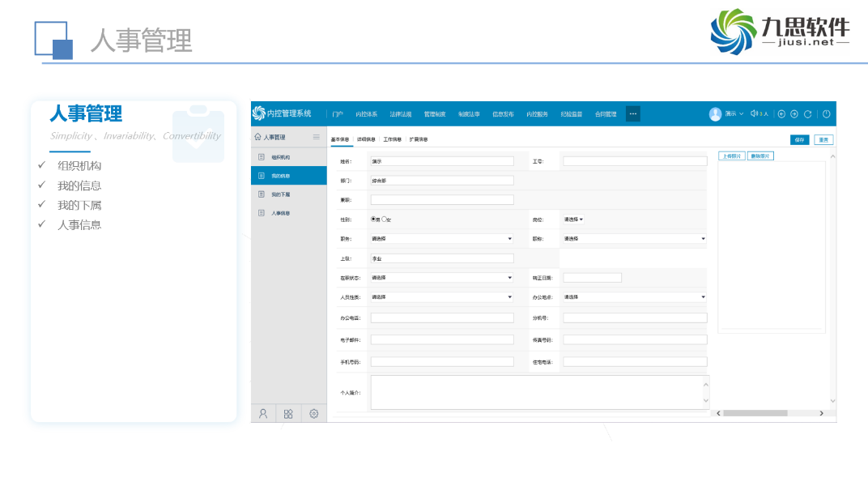Click the user profile icon at sidebar bottom
Viewport: 868px width, 486px height.
[x=263, y=414]
